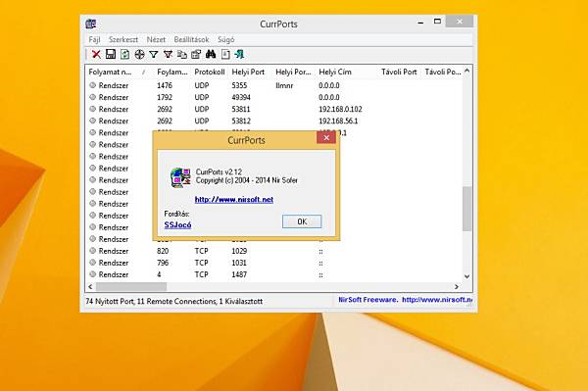Select the Rendszer row with PID 1792
This screenshot has height=391, width=588.
pos(274,97)
